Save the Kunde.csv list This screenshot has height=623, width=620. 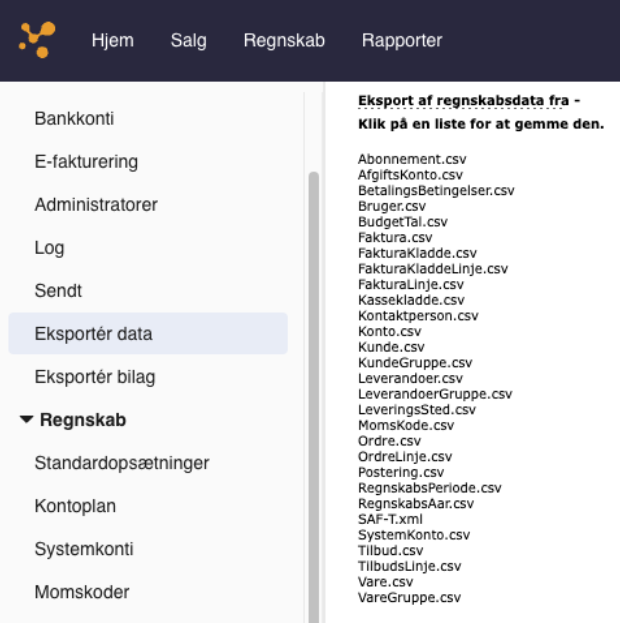[391, 347]
